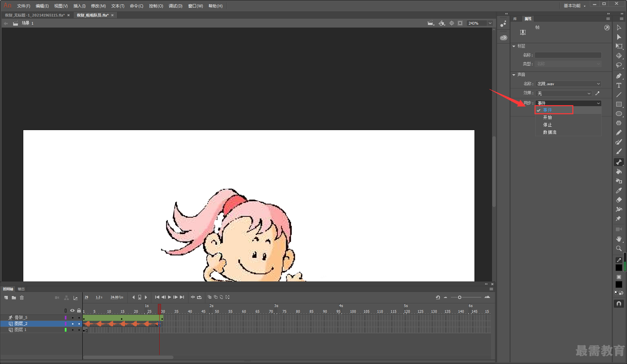Image resolution: width=627 pixels, height=364 pixels.
Task: Choose 数据流 in sync dropdown list
Action: pos(550,132)
